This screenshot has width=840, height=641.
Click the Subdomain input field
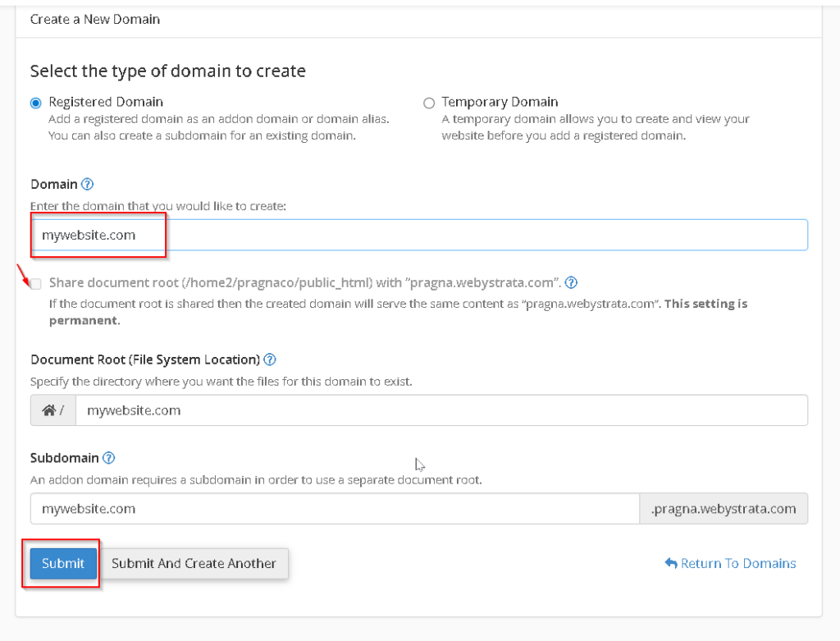[x=335, y=509]
